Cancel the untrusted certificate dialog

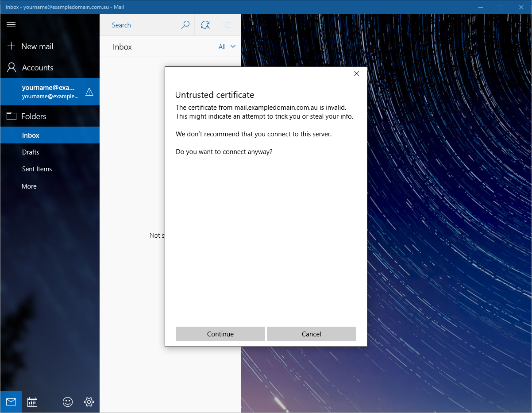(x=311, y=334)
